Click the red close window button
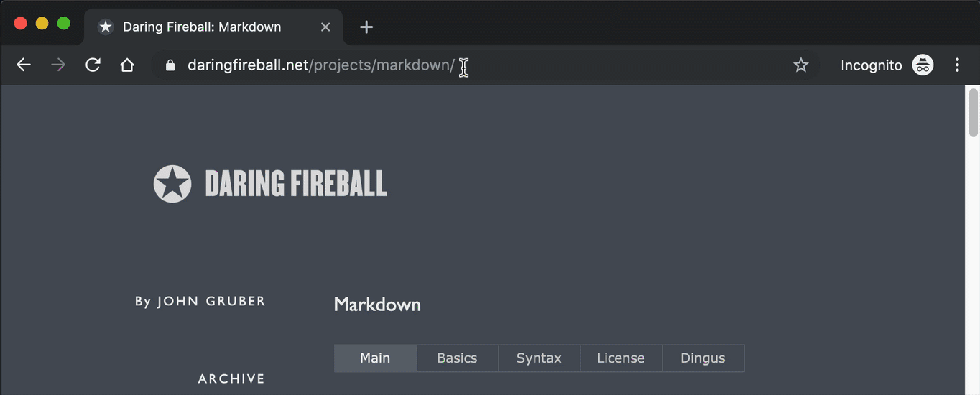This screenshot has height=395, width=980. (x=21, y=24)
